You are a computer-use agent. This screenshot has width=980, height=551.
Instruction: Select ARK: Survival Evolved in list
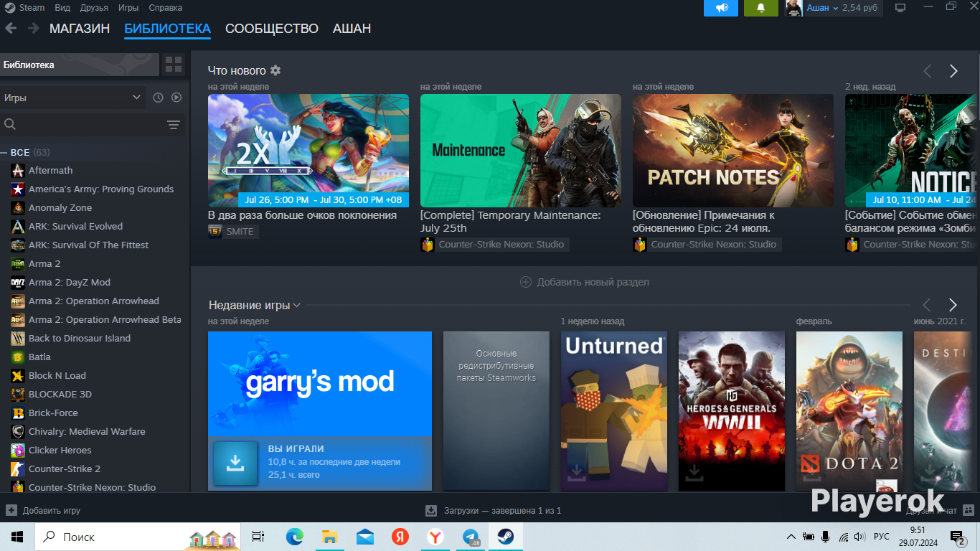click(75, 226)
